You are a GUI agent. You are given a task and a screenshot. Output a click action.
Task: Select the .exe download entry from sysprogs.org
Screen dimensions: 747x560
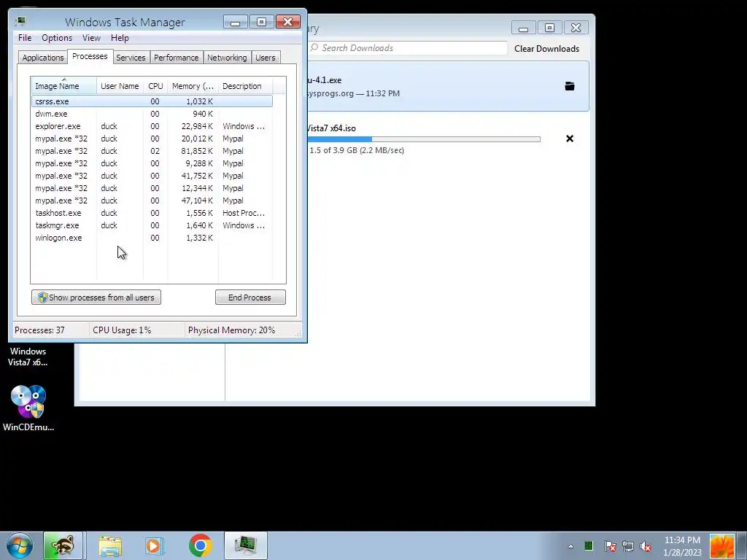point(448,86)
